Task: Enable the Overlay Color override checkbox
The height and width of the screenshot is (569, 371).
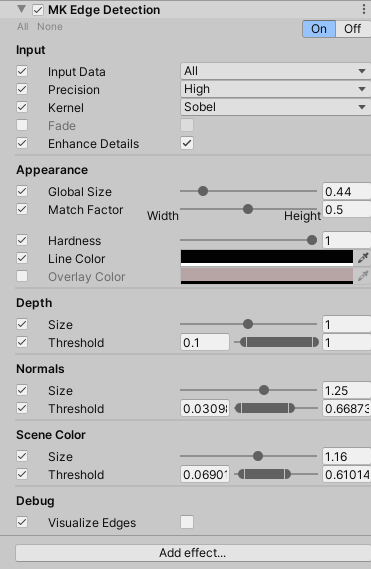Action: (22, 276)
